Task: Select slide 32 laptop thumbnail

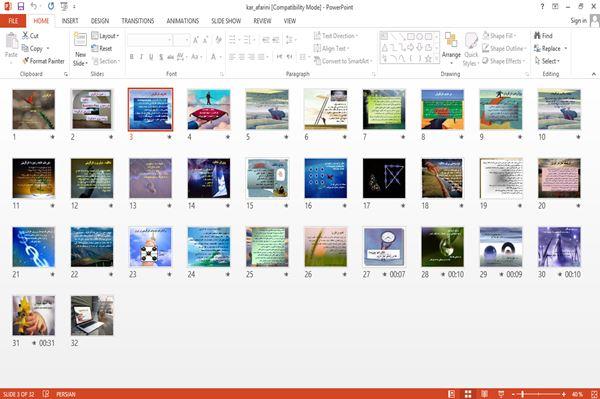Action: coord(92,316)
